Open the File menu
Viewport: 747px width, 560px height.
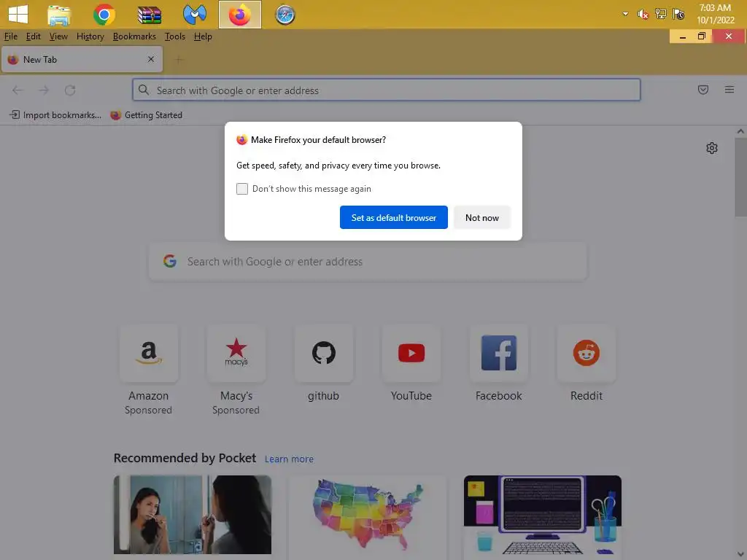[x=10, y=36]
